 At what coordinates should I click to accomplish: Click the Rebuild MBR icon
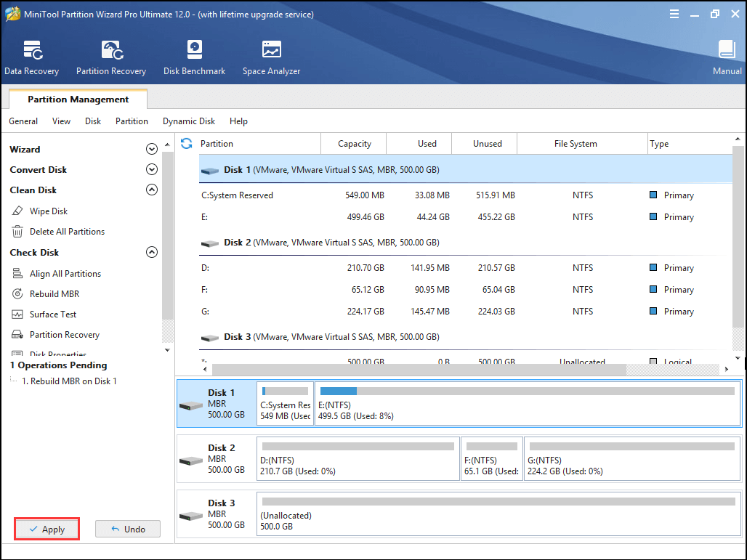click(x=17, y=294)
